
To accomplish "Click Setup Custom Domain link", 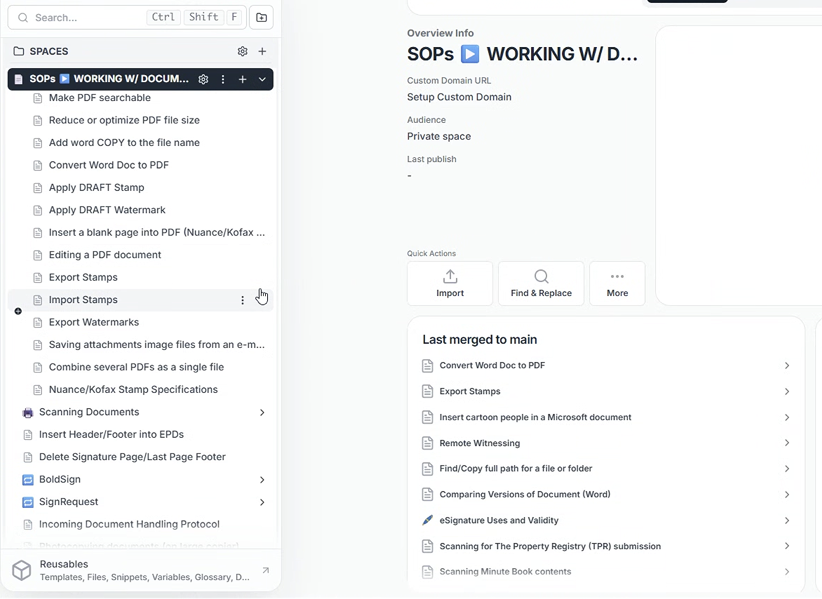I will point(459,97).
